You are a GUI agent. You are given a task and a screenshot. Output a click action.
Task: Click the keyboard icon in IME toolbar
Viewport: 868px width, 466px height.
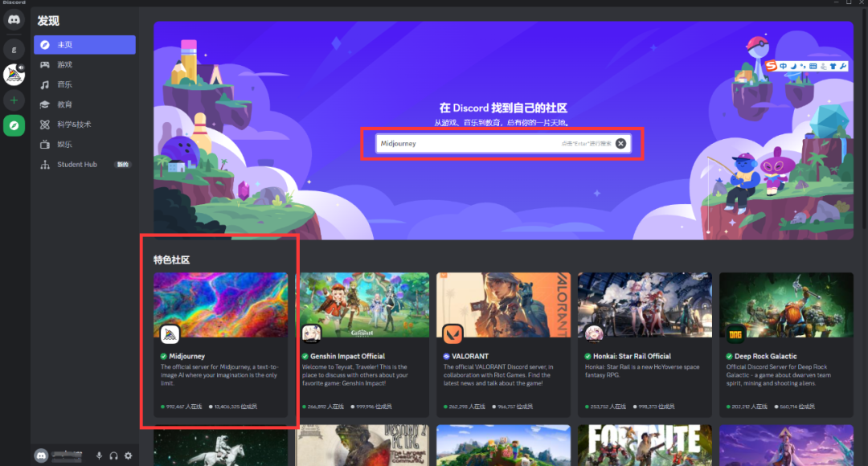coord(813,67)
